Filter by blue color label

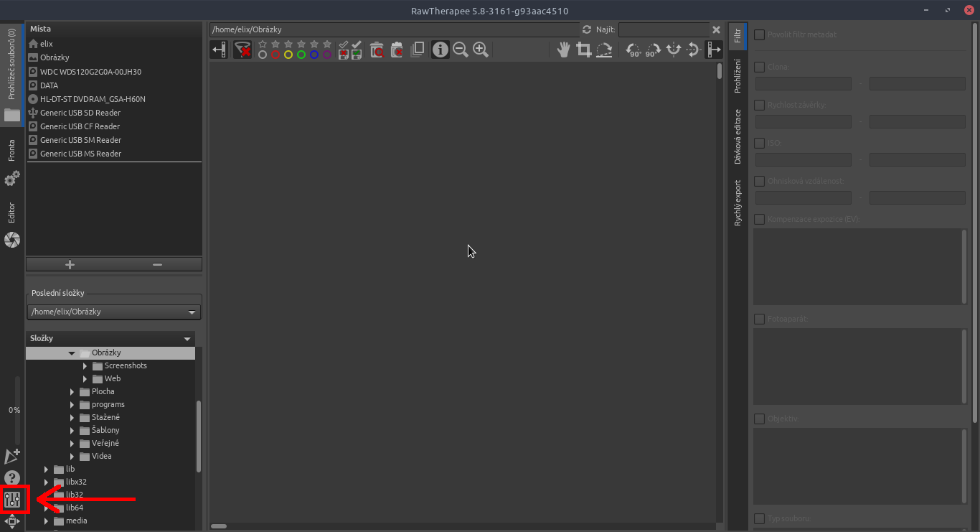(314, 55)
